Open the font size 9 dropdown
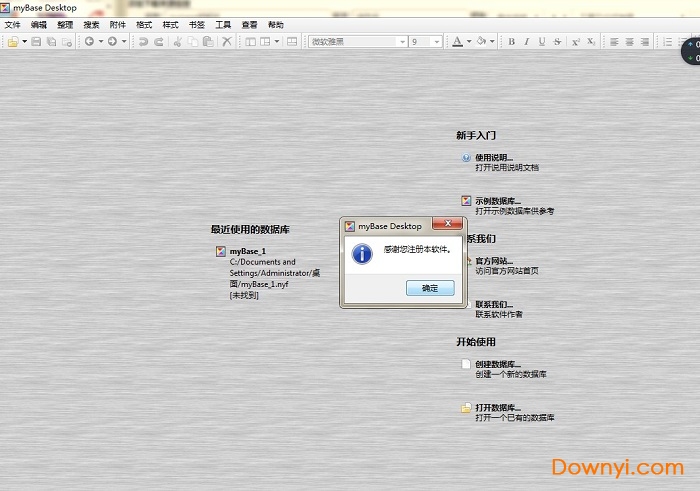700x491 pixels. 437,42
